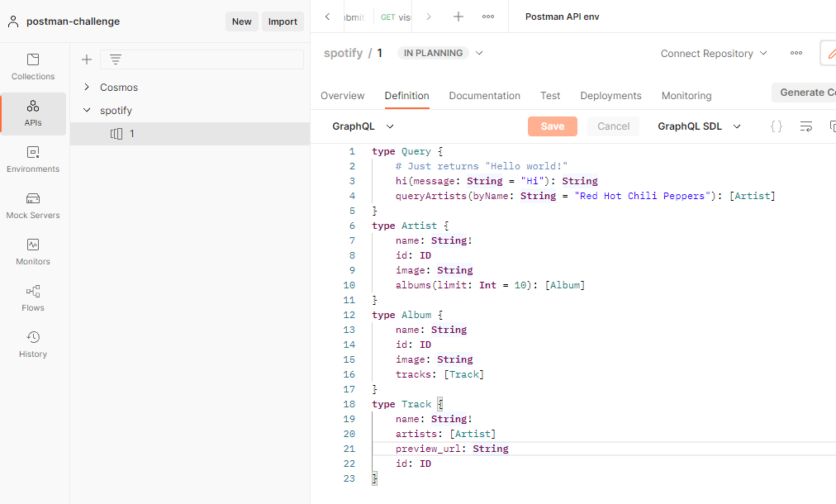Click the '# Just returns' comment line
Screen dimensions: 836x504
pyautogui.click(x=481, y=166)
